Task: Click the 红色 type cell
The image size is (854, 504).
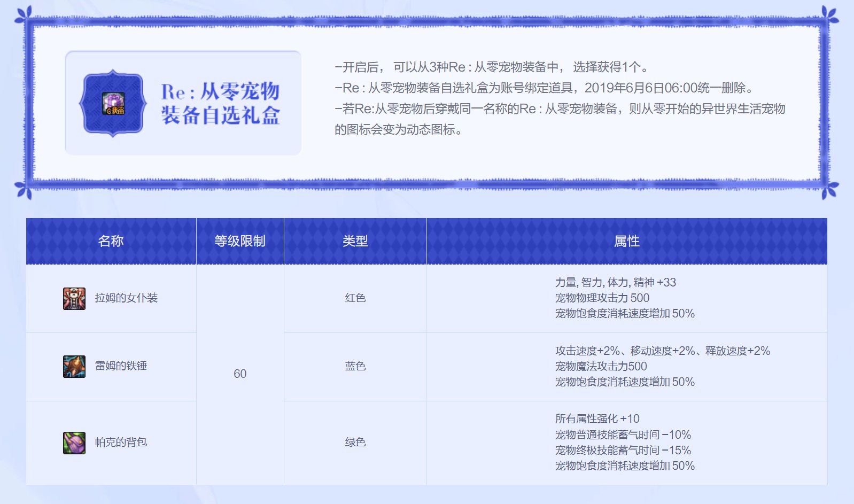Action: click(355, 298)
